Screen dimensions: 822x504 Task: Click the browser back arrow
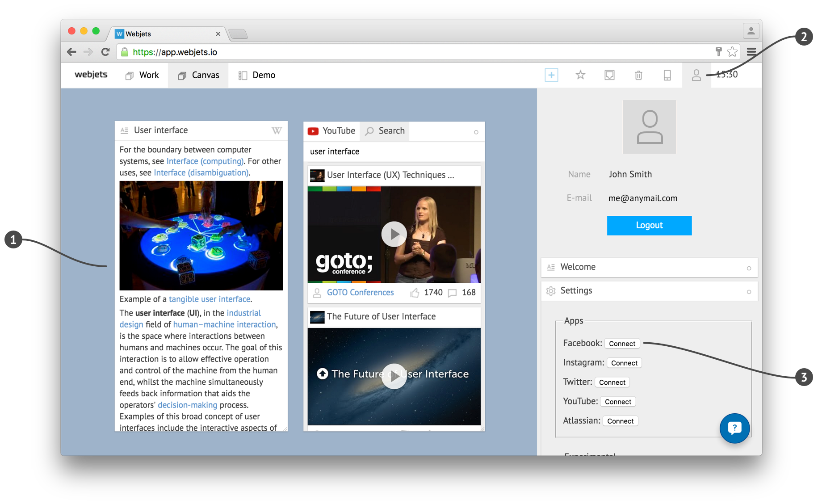pyautogui.click(x=71, y=52)
